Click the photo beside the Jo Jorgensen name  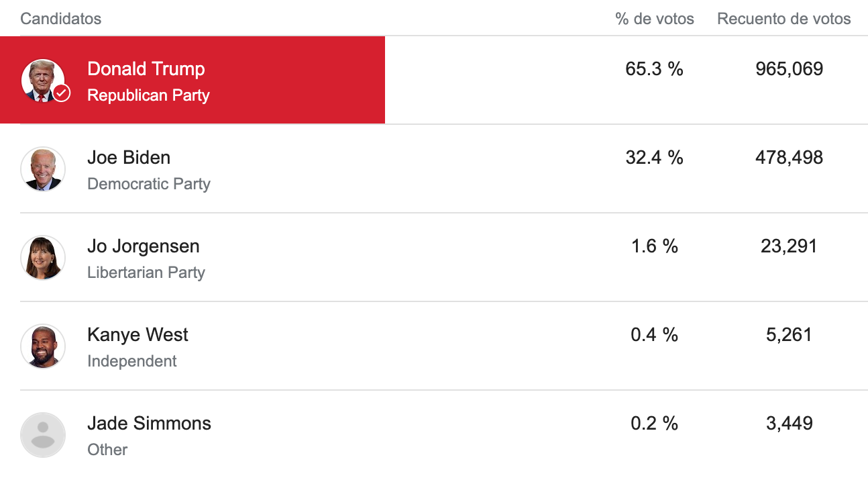[43, 257]
